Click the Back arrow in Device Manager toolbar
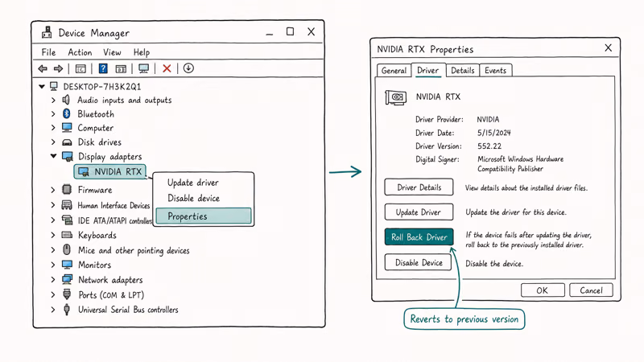This screenshot has width=644, height=362. tap(43, 68)
